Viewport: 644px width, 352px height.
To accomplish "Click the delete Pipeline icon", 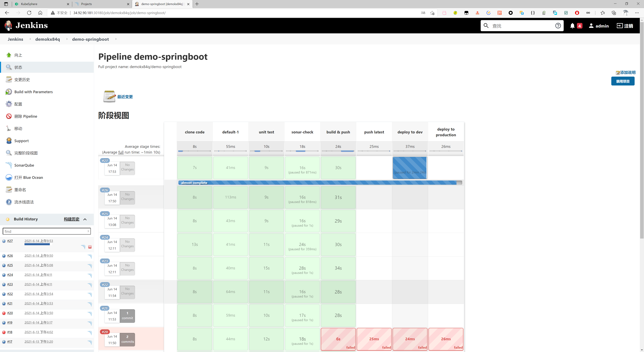I will tap(9, 116).
